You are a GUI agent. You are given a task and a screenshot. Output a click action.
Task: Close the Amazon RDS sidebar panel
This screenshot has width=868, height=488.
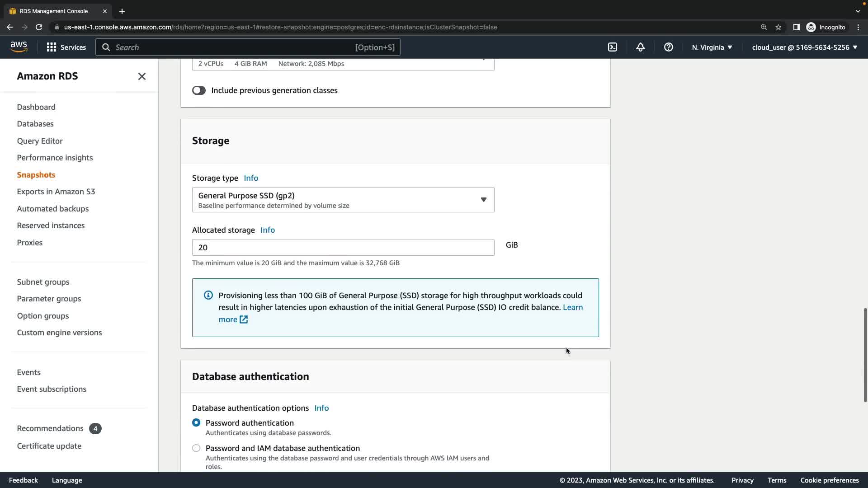click(x=142, y=76)
